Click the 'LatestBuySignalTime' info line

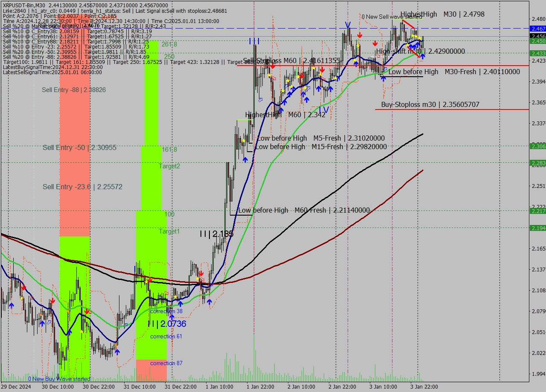[x=52, y=67]
